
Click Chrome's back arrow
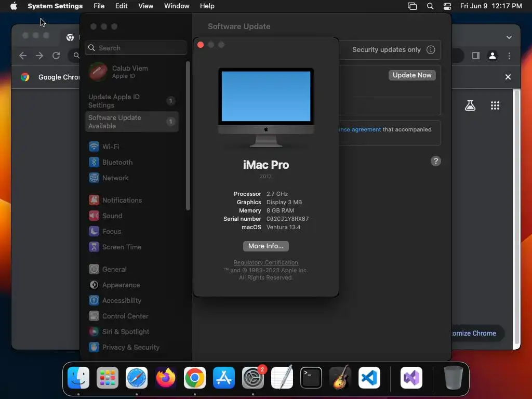23,56
